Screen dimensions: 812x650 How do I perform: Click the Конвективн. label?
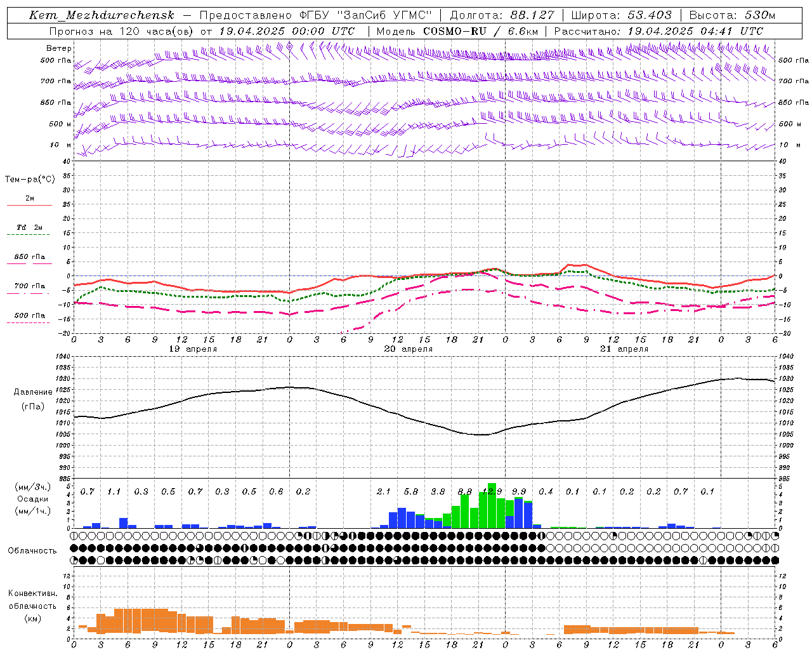click(x=32, y=594)
